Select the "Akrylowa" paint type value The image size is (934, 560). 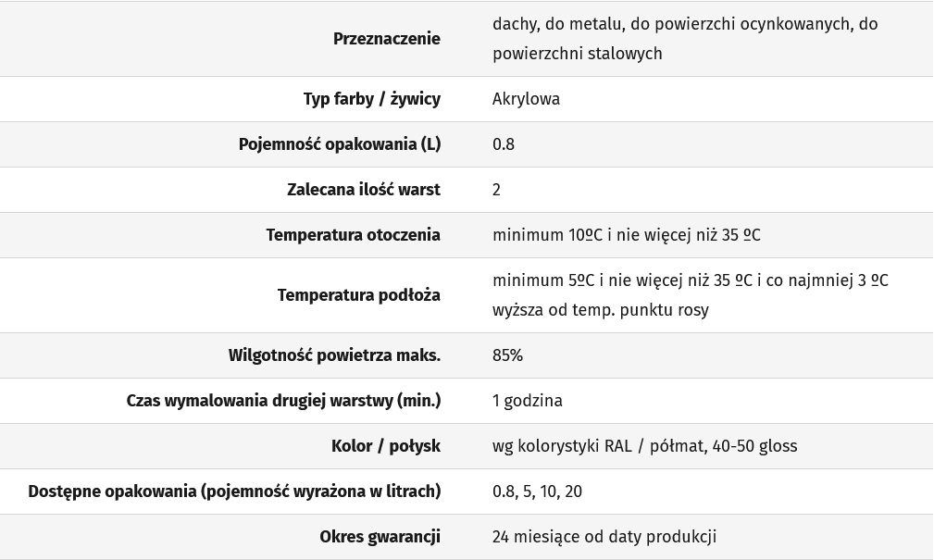pyautogui.click(x=526, y=99)
